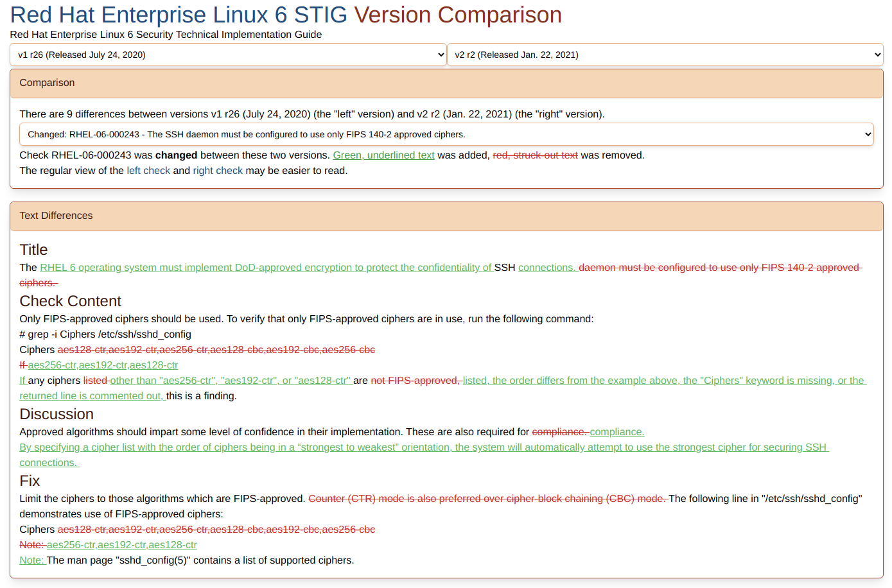The image size is (892, 588).
Task: Expand the Changed RHEL-06-000243 check selector
Action: coord(446,134)
